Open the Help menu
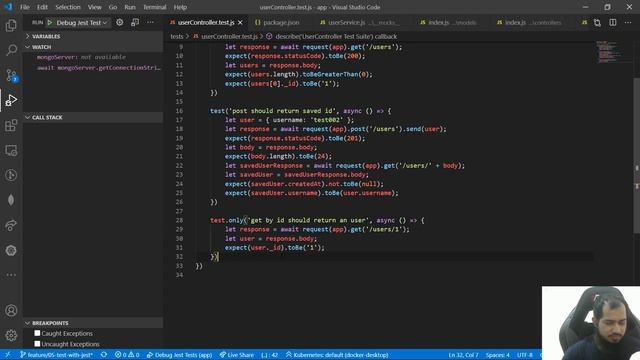Image resolution: width=640 pixels, height=360 pixels. (x=180, y=7)
